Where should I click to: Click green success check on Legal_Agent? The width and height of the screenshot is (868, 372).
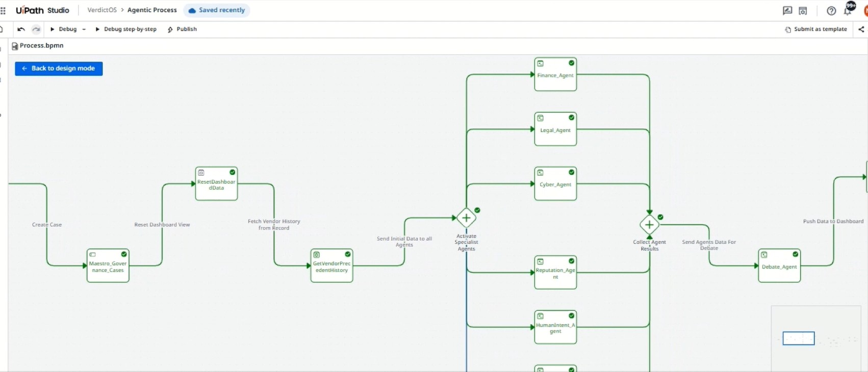tap(571, 118)
